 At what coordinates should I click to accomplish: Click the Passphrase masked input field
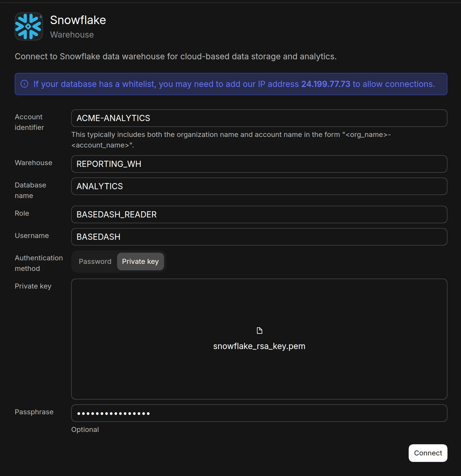click(x=259, y=413)
